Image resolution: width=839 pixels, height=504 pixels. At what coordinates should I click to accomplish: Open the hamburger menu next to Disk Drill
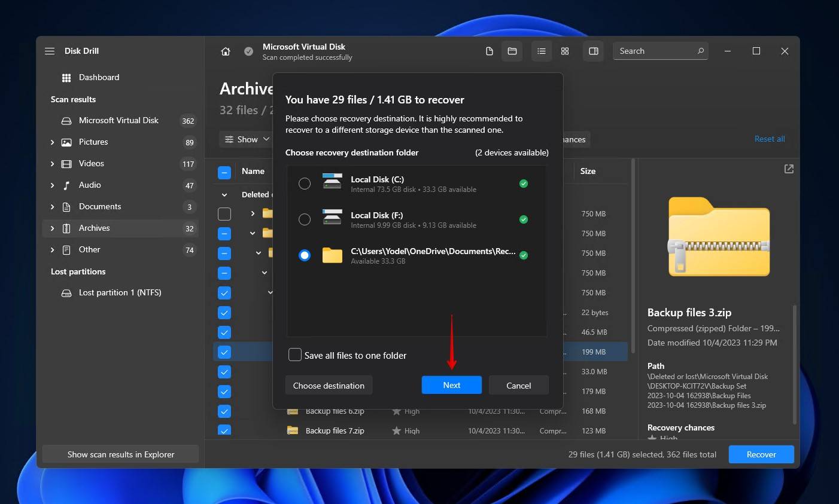click(x=50, y=51)
